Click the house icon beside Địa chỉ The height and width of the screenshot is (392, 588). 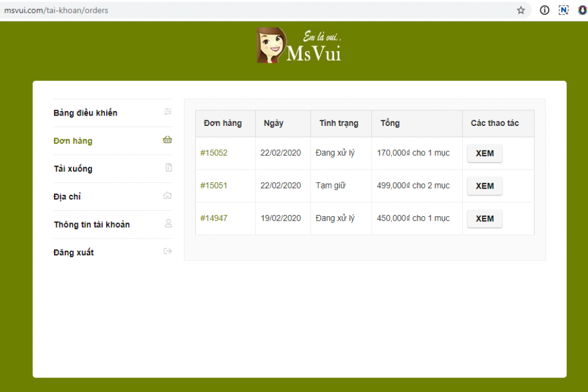click(168, 195)
